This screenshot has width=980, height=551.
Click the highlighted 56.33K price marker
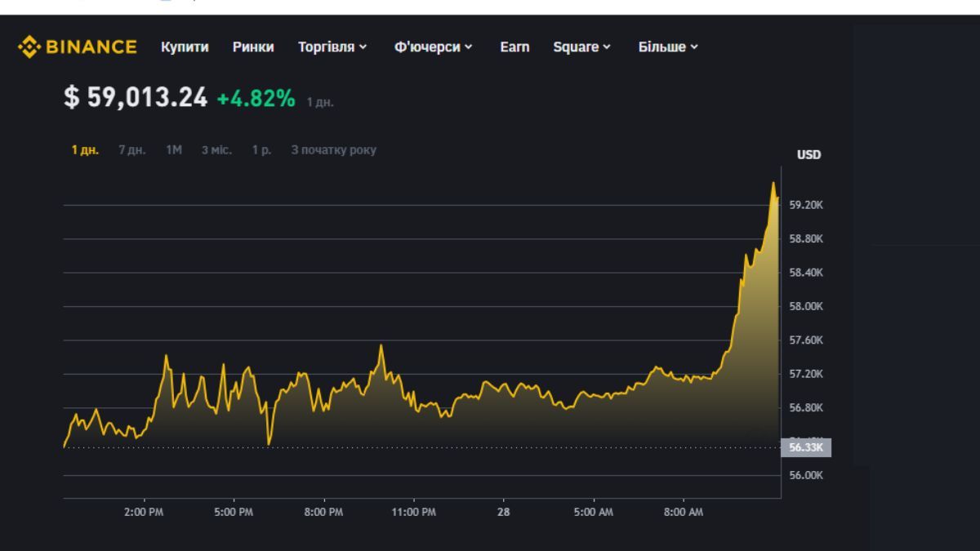point(804,447)
